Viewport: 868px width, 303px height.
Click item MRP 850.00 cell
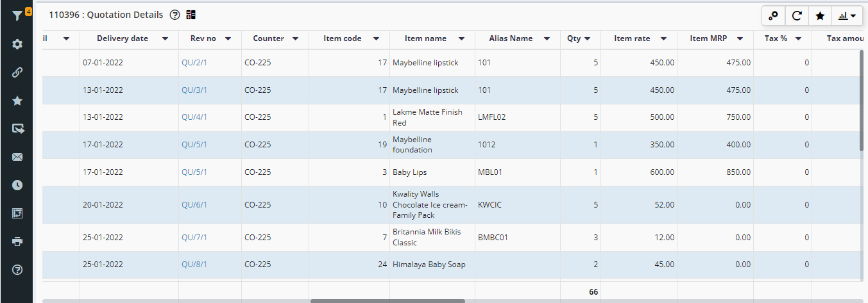click(715, 172)
